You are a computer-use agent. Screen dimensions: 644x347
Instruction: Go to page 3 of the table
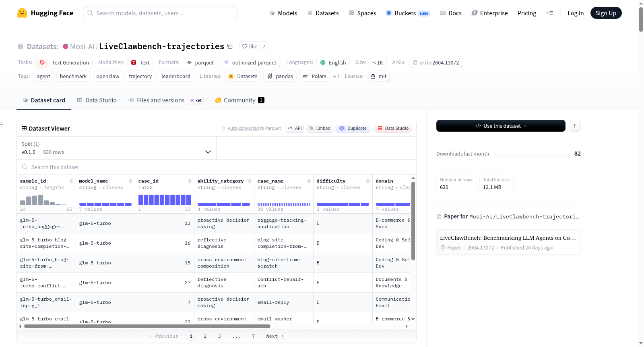coord(219,336)
